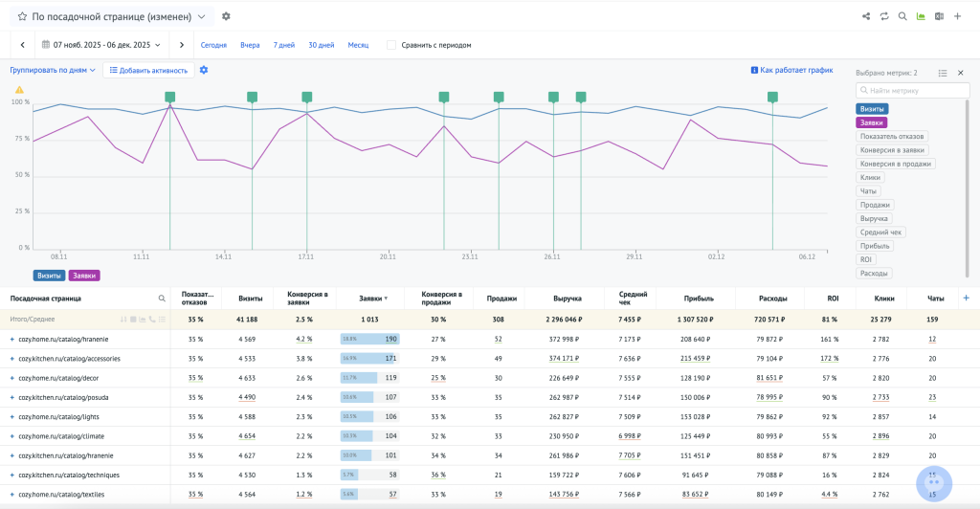This screenshot has height=509, width=980.
Task: Click the yellow warning triangle on chart
Action: tap(19, 90)
